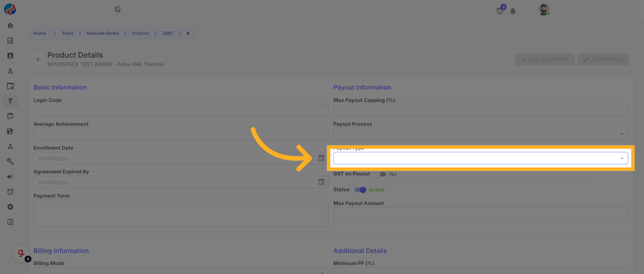Go back using the arrow button
This screenshot has height=274, width=644.
(x=38, y=60)
